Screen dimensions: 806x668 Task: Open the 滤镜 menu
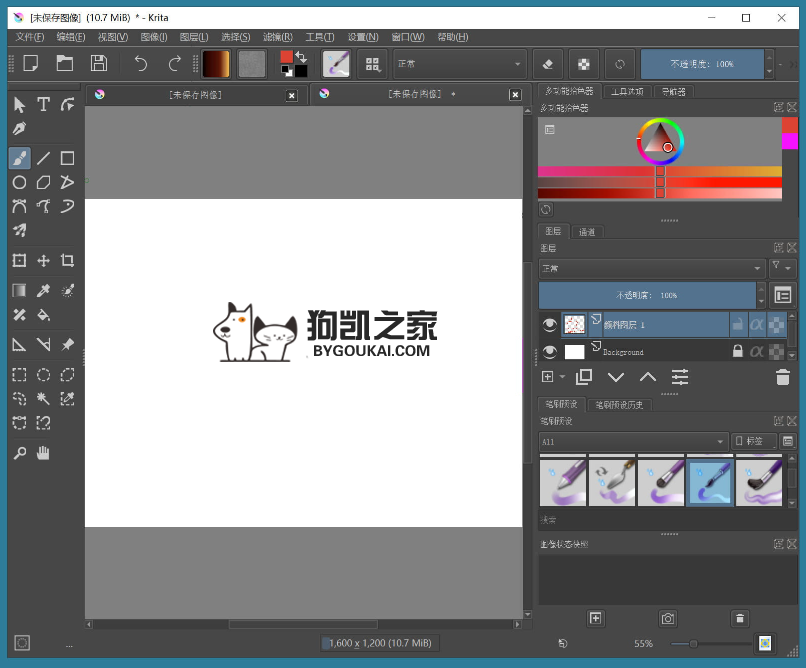coord(277,37)
